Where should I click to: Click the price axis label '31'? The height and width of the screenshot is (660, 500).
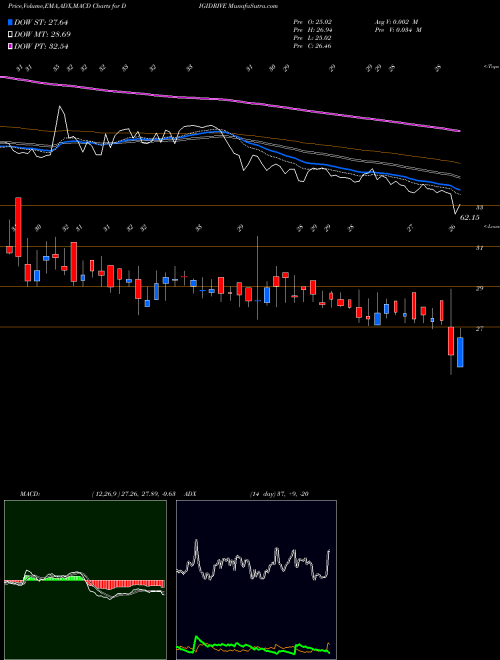[479, 248]
